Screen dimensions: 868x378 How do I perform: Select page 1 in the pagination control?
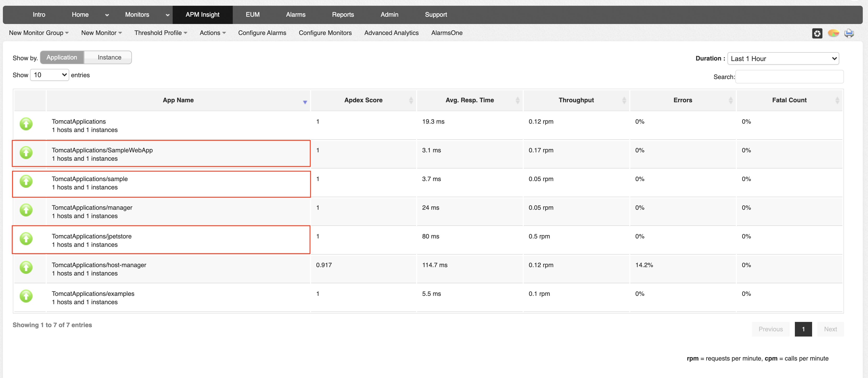(x=804, y=329)
